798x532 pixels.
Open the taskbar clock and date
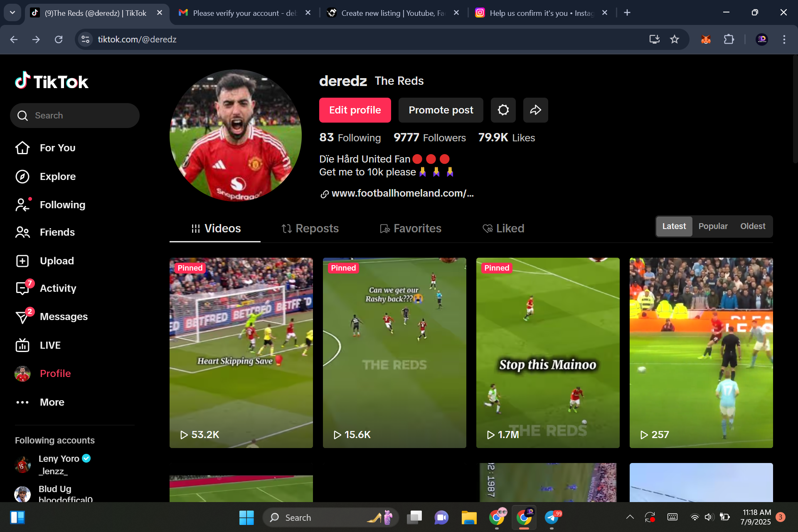coord(756,517)
